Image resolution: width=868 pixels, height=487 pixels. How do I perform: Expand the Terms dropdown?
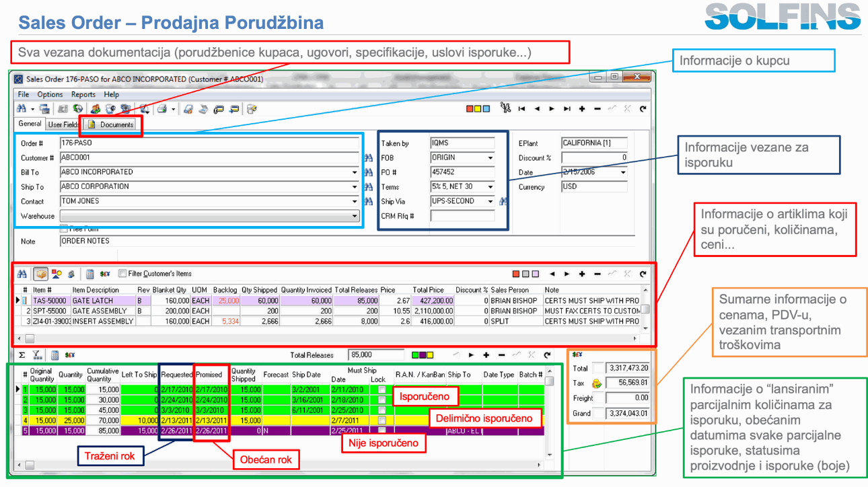click(490, 187)
